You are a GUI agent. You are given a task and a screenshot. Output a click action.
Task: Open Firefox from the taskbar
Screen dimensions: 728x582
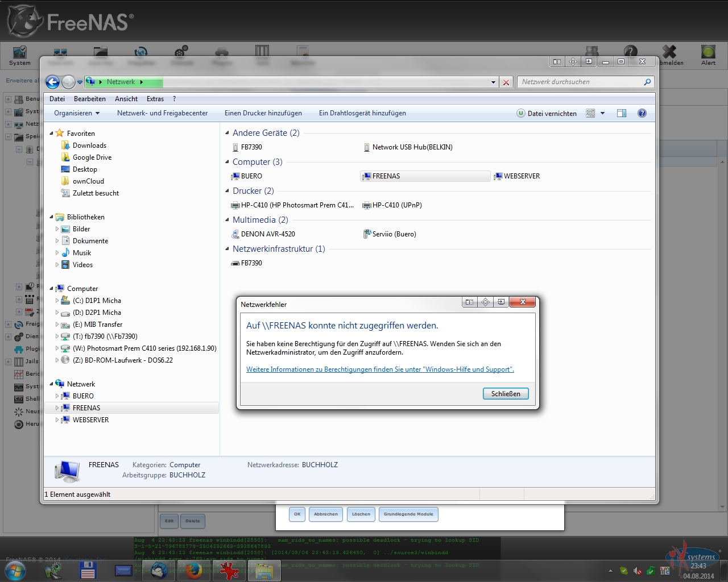click(x=194, y=570)
